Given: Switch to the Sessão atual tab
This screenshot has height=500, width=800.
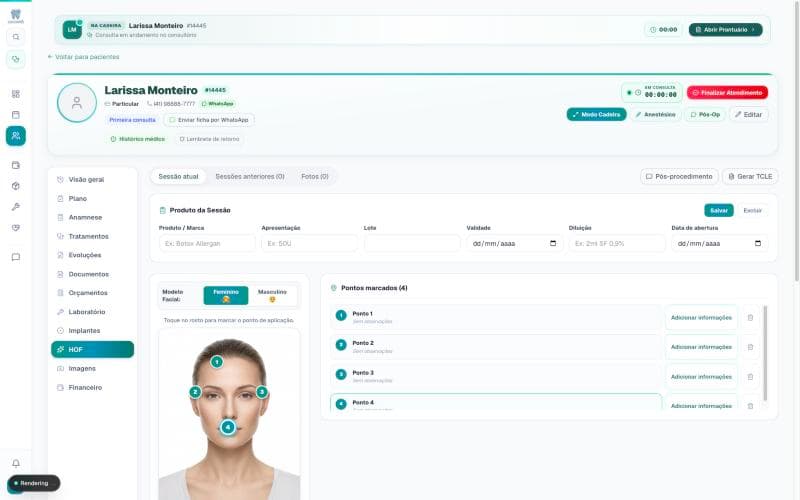Looking at the screenshot, I should (x=178, y=177).
